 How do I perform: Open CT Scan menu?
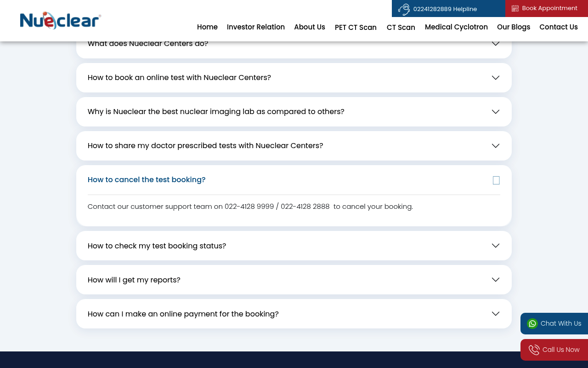pos(401,28)
